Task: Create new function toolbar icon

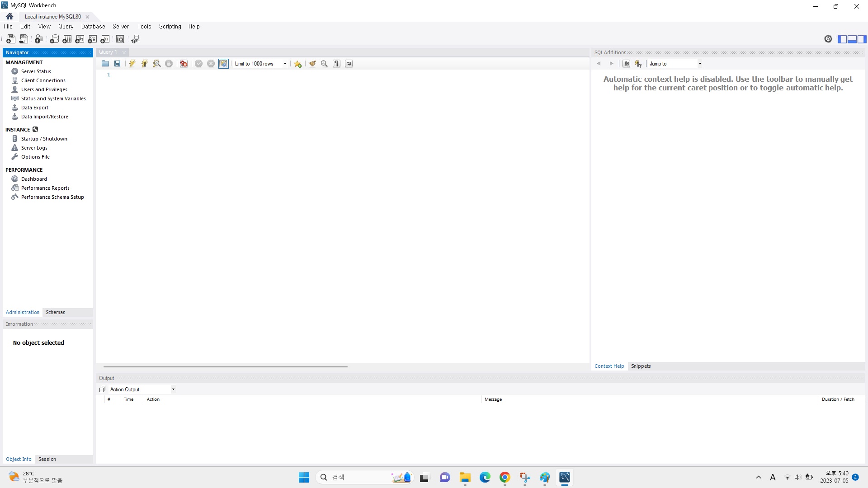Action: 105,39
